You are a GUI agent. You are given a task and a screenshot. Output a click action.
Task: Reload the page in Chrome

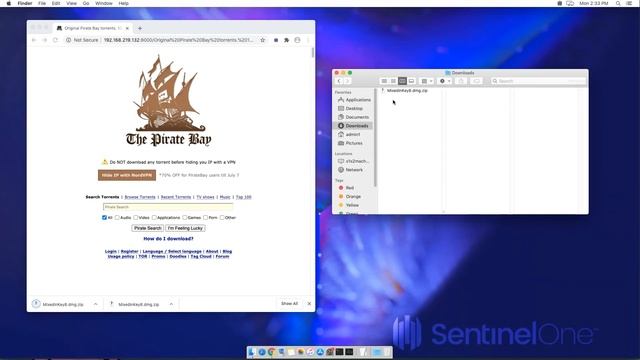click(x=56, y=40)
